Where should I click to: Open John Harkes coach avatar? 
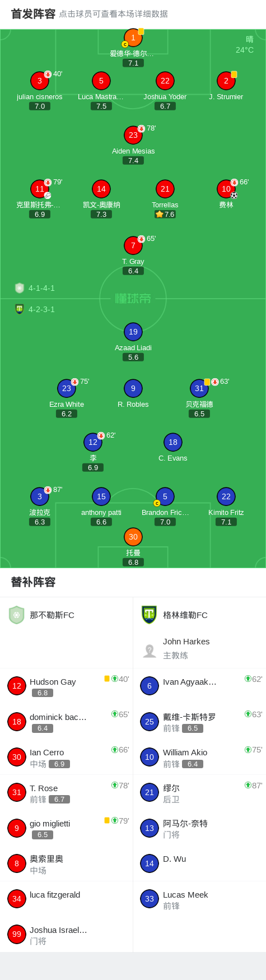(x=150, y=650)
